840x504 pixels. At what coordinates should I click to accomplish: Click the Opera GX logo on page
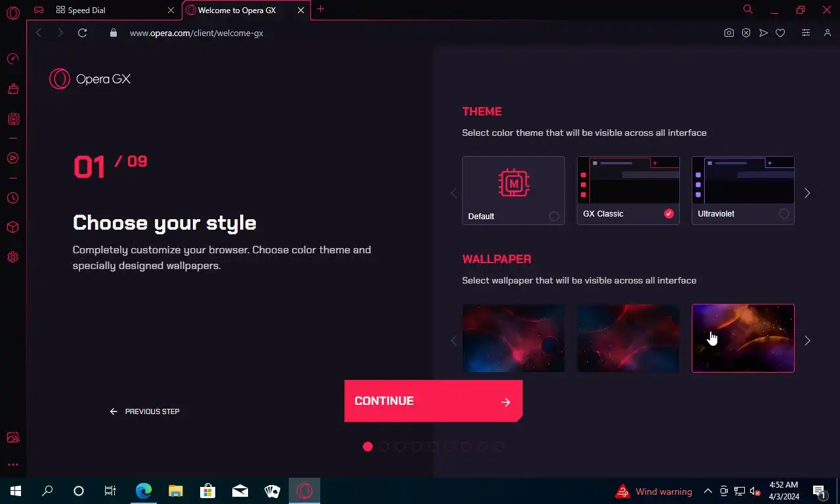click(x=90, y=79)
